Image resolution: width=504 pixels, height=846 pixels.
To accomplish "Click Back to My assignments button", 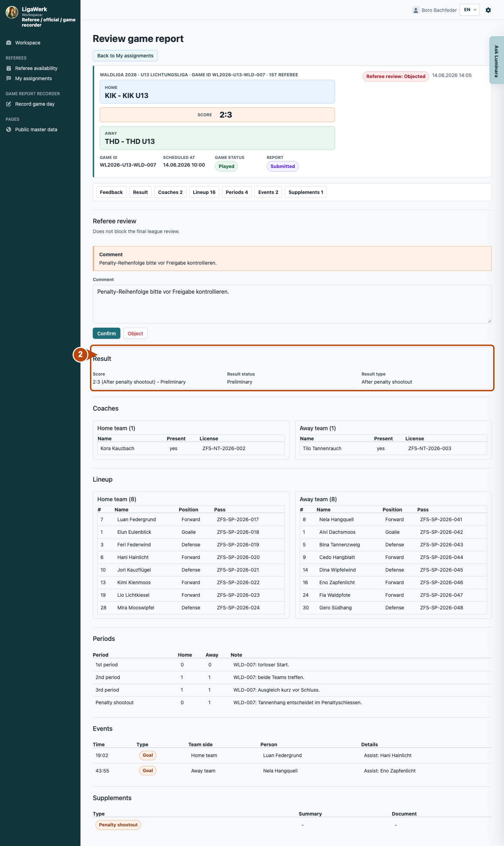I will [x=125, y=56].
